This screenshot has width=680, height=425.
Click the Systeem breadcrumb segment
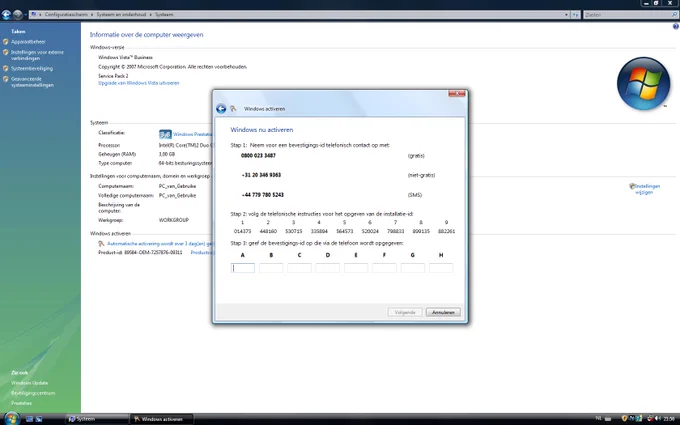pos(164,15)
